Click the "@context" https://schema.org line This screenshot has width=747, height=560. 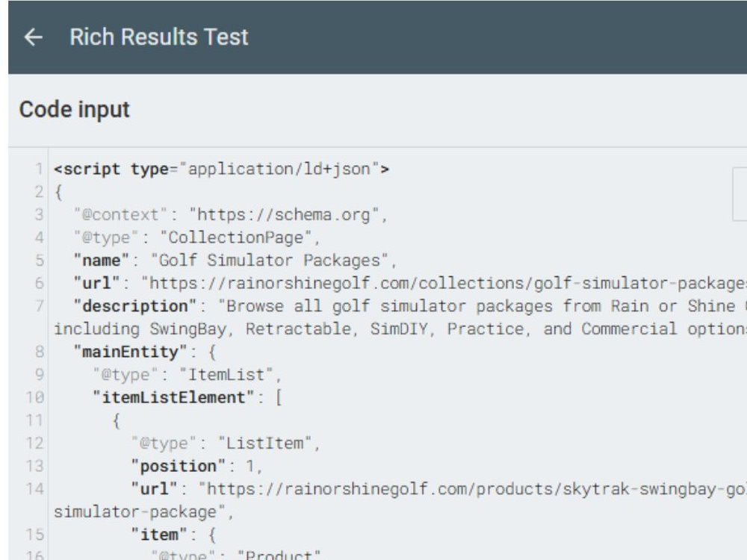(x=231, y=215)
